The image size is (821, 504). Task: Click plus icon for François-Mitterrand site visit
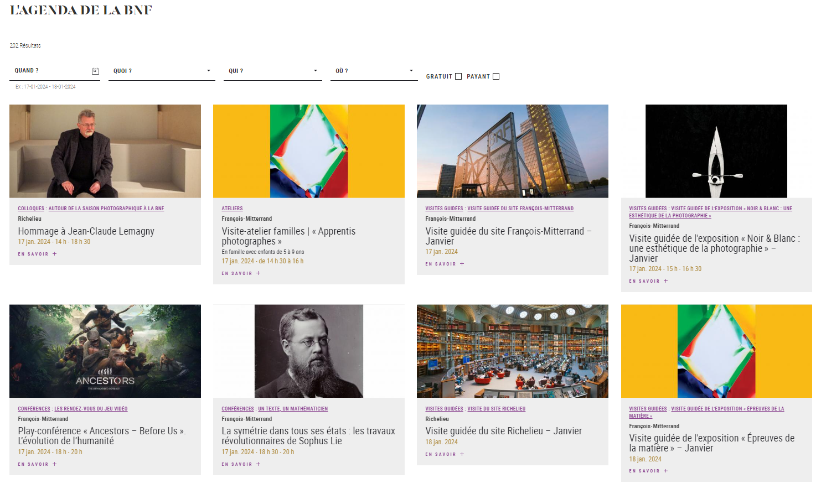[462, 264]
